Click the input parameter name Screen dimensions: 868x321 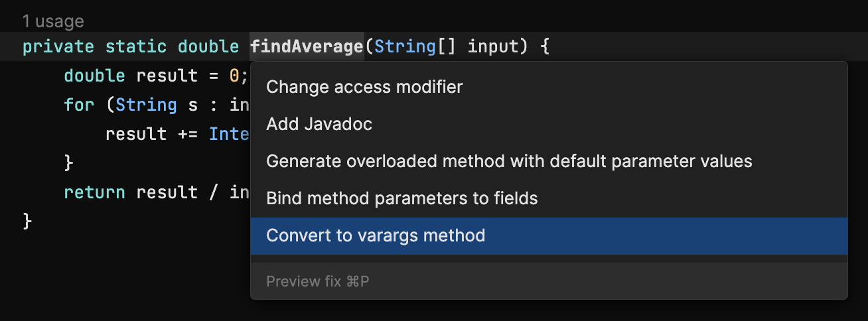[x=494, y=46]
